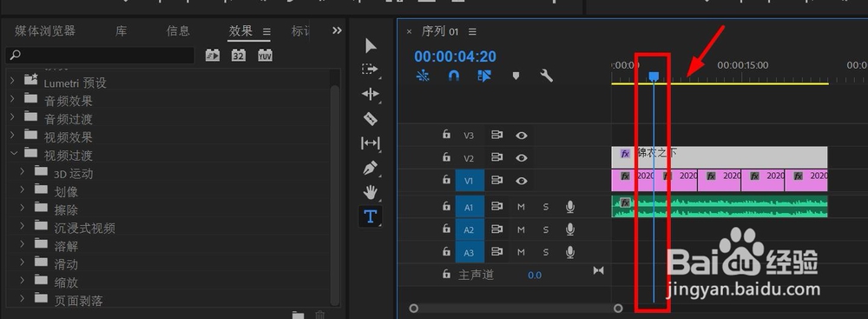Switch to 媒体浏览器 tab
Screen dimensions: 868x319
point(45,31)
